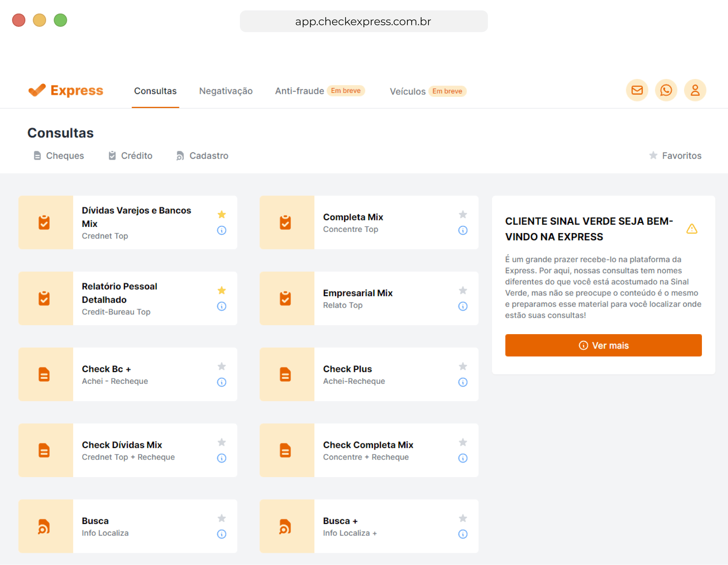Click the 'Crednet Top + Recheque' subtitle
Screen dimensions: 728x565
coord(128,457)
